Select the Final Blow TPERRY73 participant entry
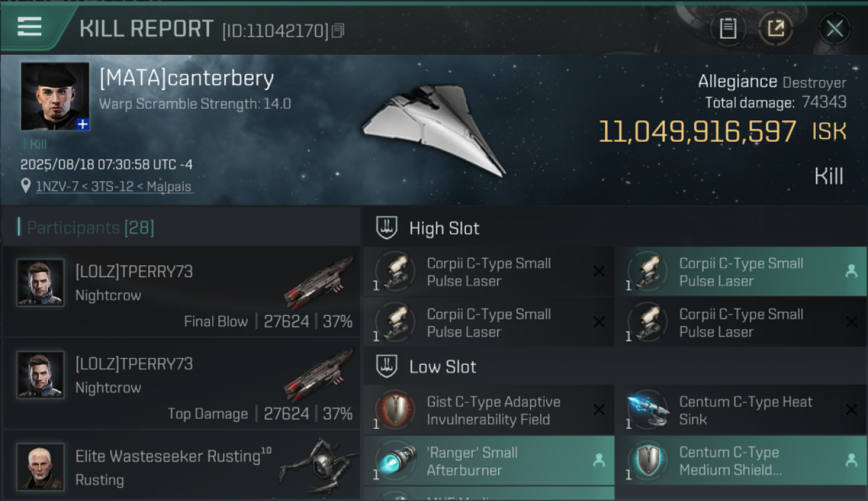 coord(182,292)
